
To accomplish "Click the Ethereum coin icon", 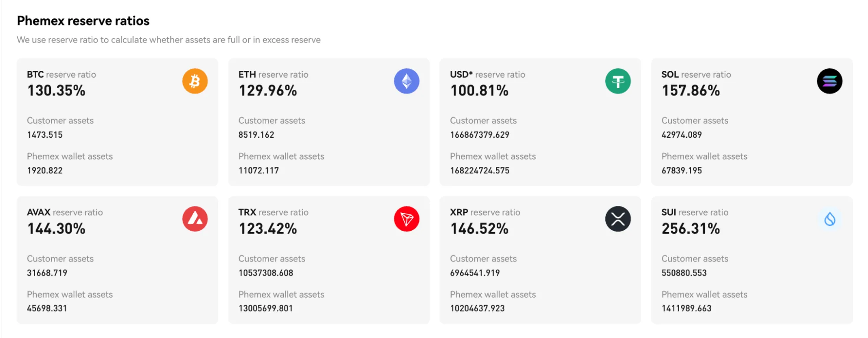I will (x=406, y=81).
